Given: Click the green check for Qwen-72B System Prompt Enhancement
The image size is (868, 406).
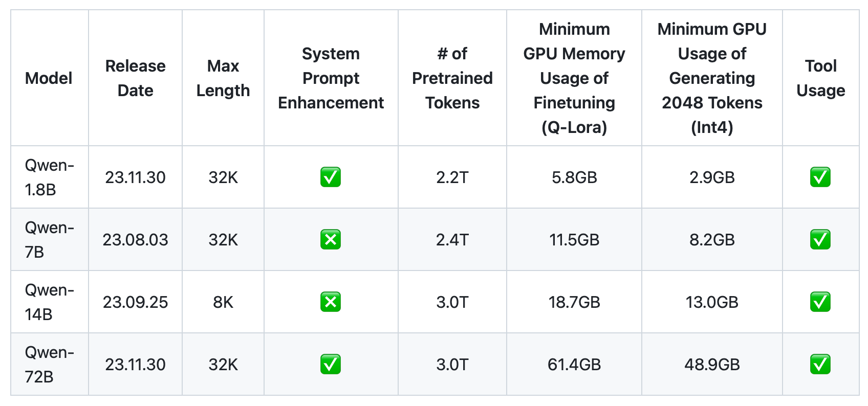Looking at the screenshot, I should point(331,365).
